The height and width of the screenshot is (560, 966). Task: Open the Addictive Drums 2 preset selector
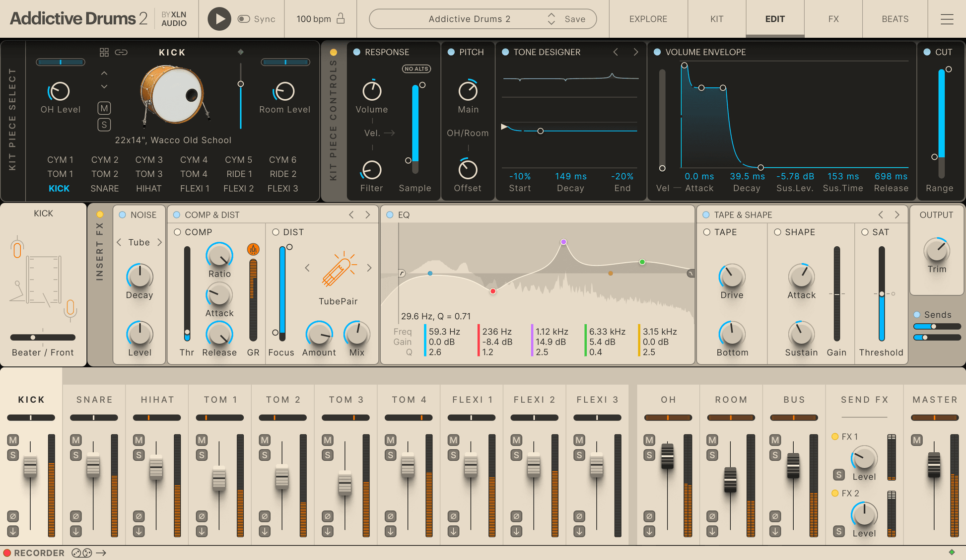pyautogui.click(x=470, y=19)
